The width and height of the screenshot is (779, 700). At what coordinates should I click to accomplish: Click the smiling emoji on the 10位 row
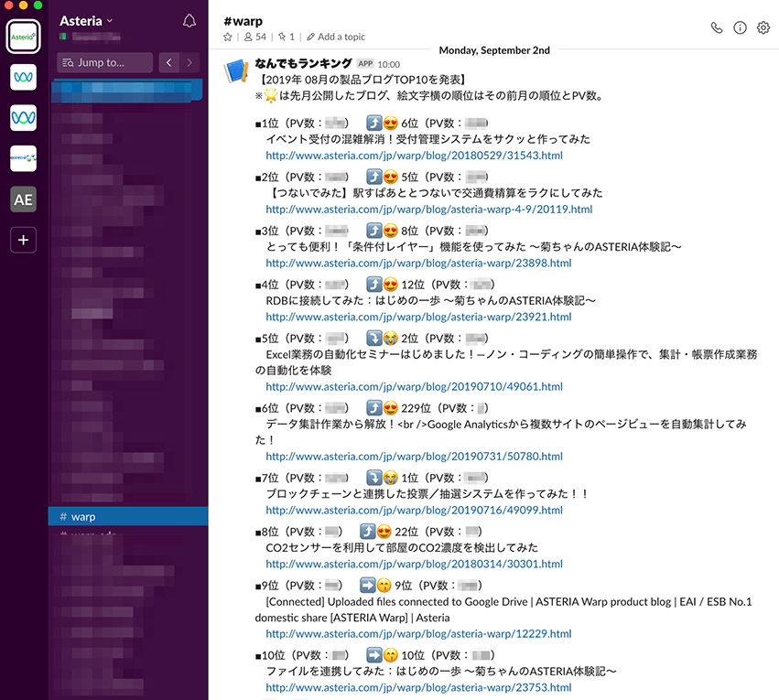coord(391,655)
